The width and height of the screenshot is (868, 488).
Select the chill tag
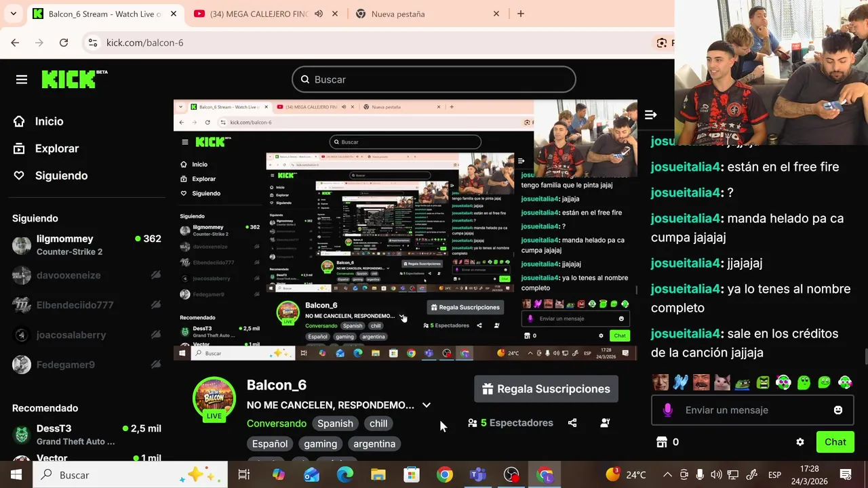[378, 424]
